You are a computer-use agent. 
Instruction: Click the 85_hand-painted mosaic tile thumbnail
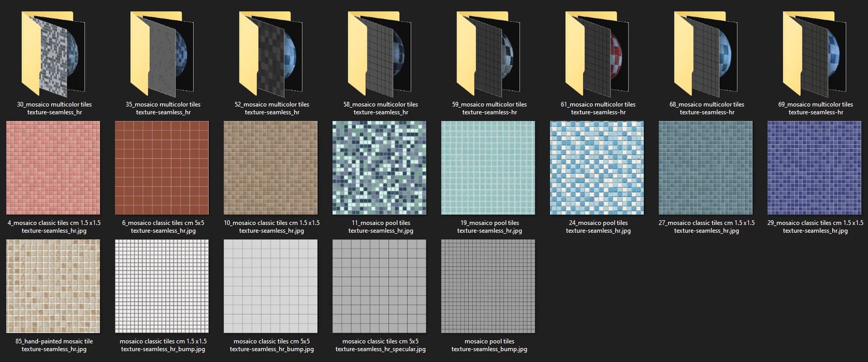pyautogui.click(x=53, y=286)
